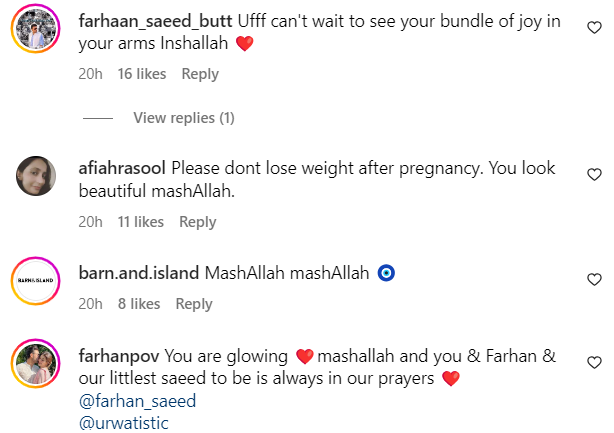
Task: View the 8 likes on barn.and.island's comment
Action: (x=139, y=304)
